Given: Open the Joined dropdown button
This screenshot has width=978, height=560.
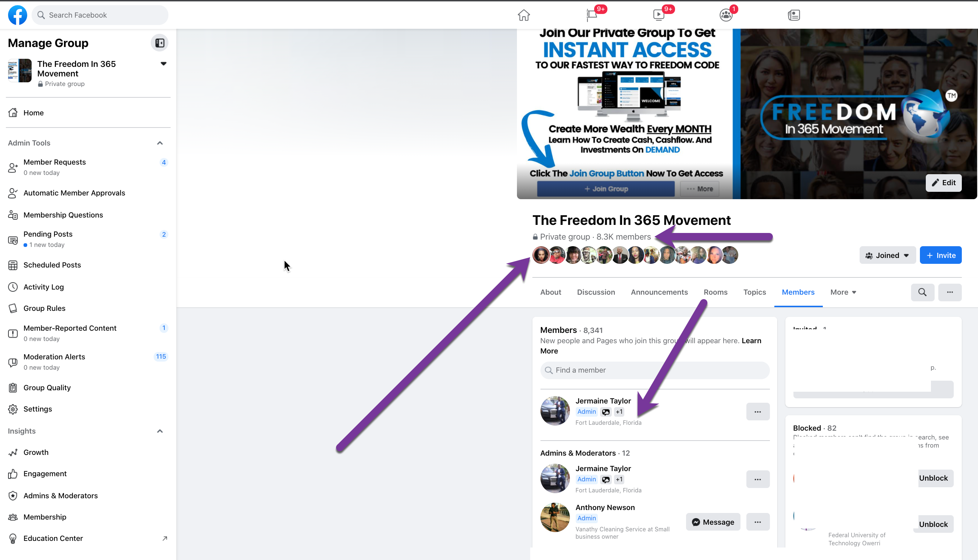Looking at the screenshot, I should point(887,255).
